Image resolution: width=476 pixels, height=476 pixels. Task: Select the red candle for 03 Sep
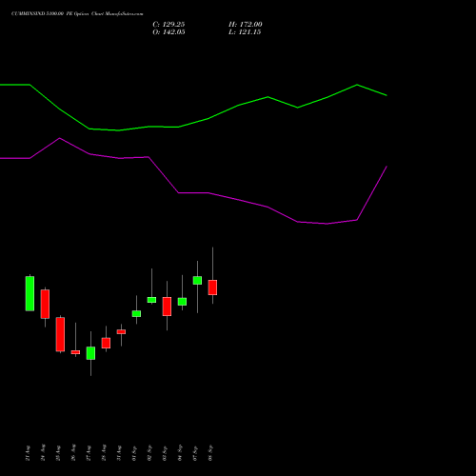[167, 307]
